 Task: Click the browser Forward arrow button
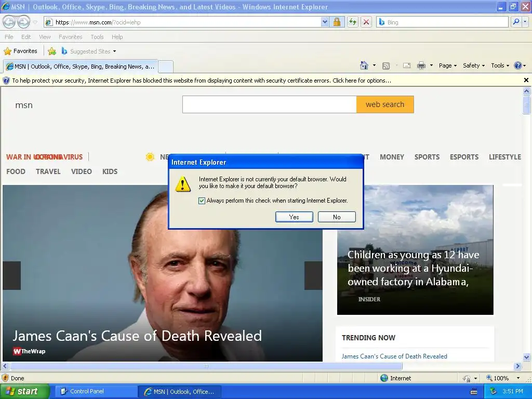click(23, 22)
